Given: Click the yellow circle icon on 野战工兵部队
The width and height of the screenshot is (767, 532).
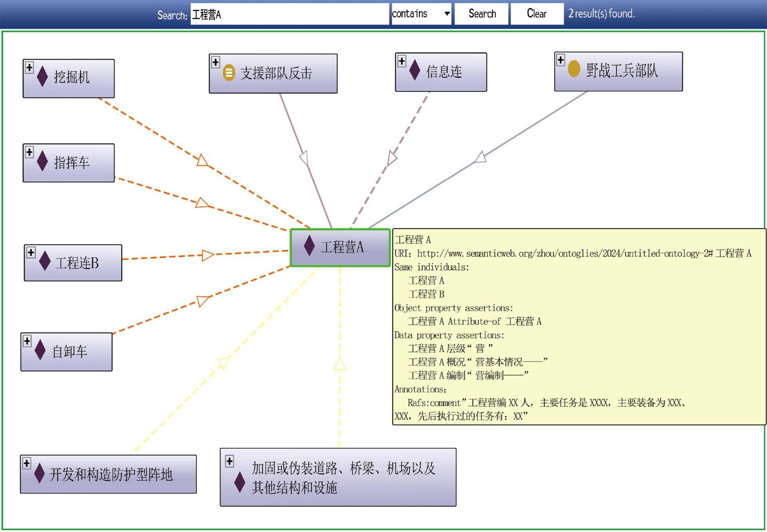Looking at the screenshot, I should pos(574,69).
